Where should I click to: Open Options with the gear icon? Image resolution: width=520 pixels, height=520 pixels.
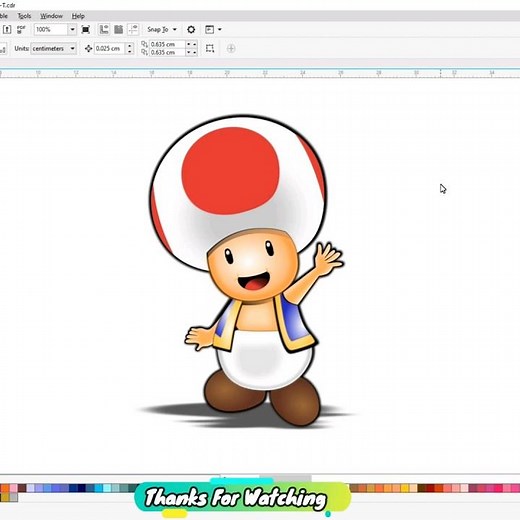click(x=191, y=29)
